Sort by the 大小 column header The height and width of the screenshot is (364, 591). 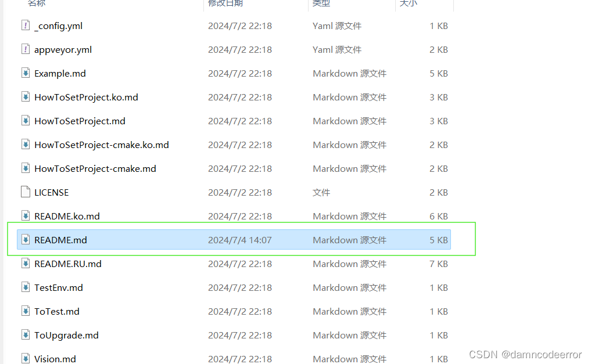(x=409, y=5)
